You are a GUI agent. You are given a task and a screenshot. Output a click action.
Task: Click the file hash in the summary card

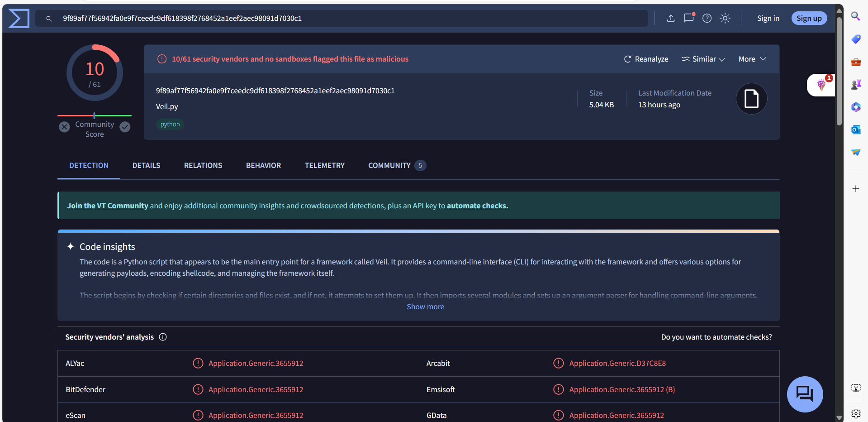point(275,91)
